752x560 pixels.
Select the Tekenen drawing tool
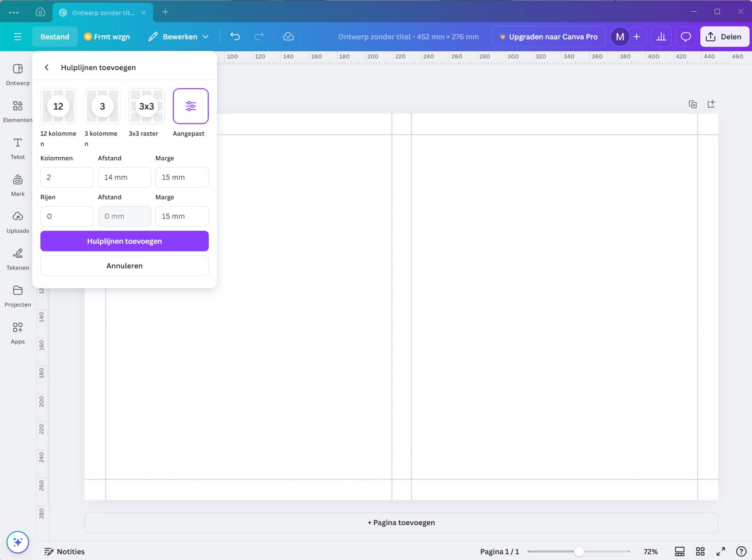(x=18, y=259)
